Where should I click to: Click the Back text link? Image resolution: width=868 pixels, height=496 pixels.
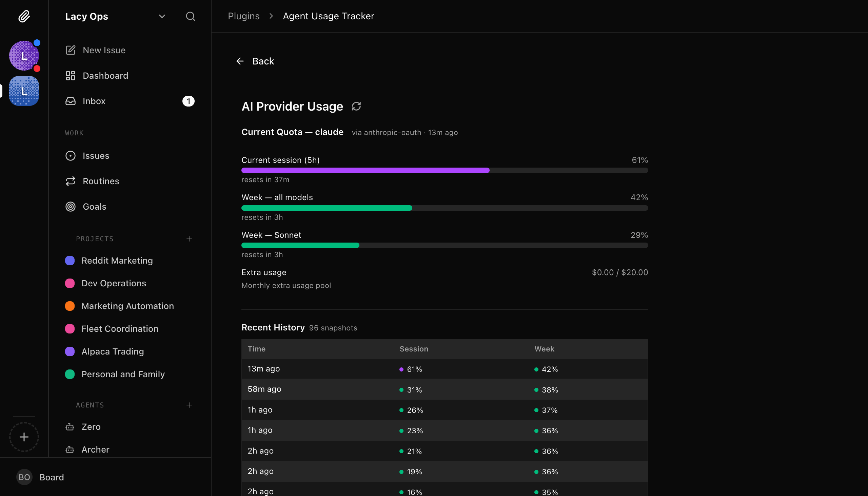[263, 61]
